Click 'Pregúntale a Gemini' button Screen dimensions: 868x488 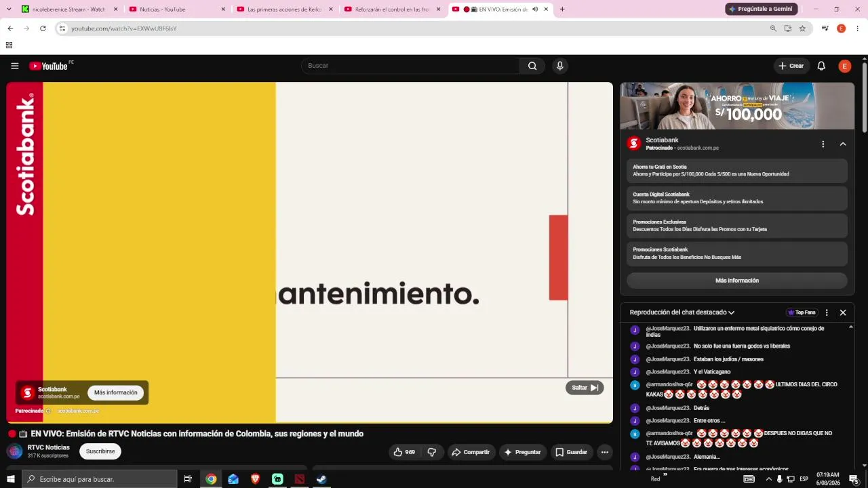pyautogui.click(x=761, y=9)
